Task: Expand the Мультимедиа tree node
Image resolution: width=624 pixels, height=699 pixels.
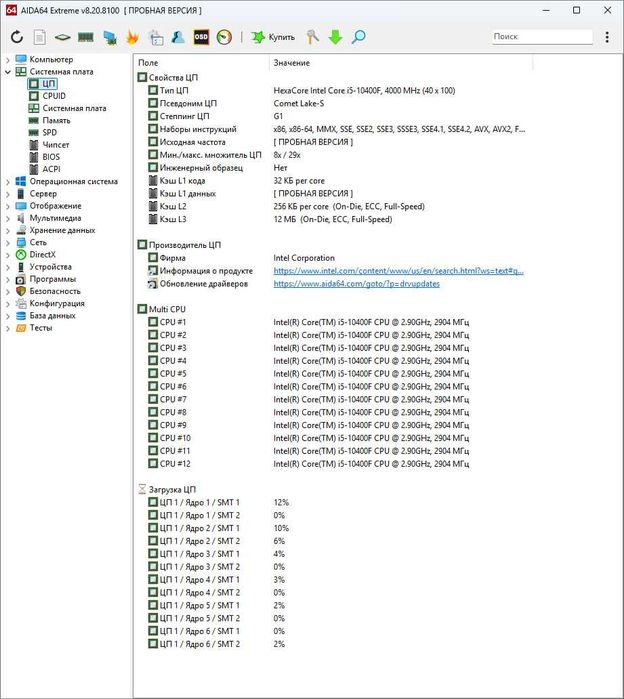Action: click(8, 218)
